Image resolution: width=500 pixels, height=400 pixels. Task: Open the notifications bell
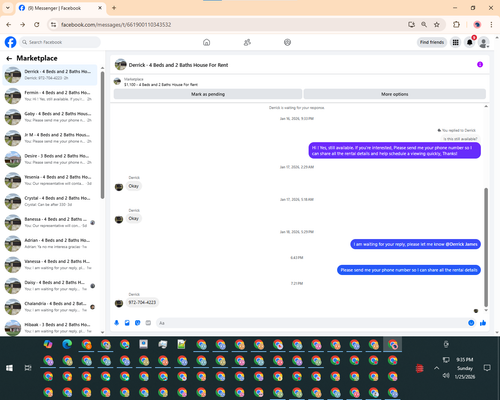470,42
